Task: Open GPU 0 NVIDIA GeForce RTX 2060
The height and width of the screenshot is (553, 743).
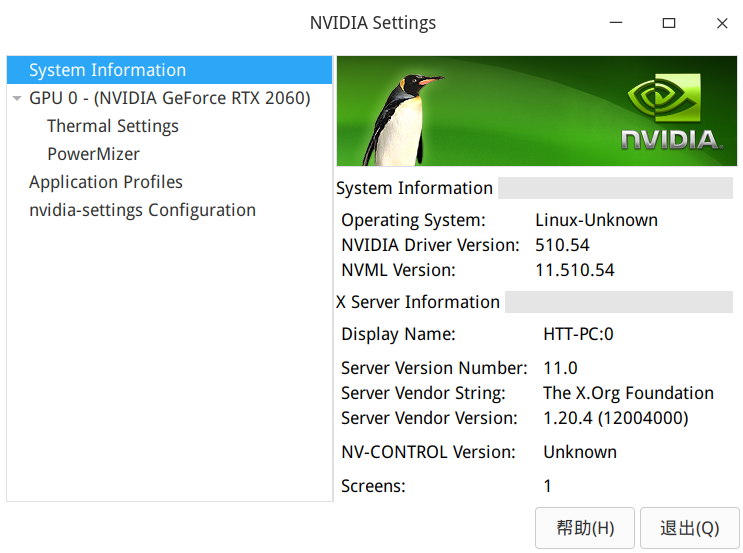Action: 169,98
